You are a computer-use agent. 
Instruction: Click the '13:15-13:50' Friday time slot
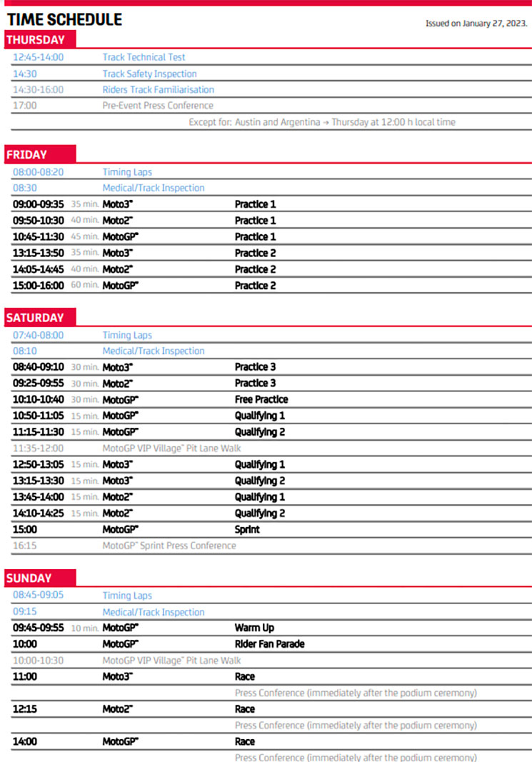click(38, 254)
